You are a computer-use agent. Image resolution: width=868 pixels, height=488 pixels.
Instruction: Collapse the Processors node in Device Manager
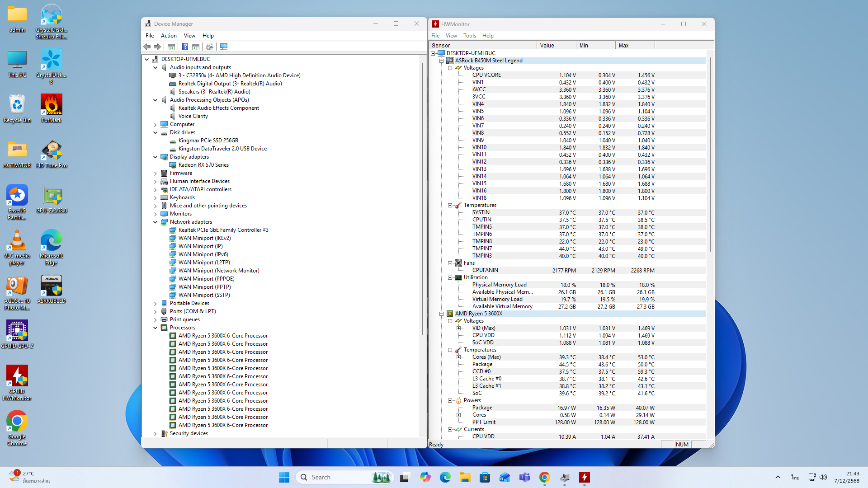(156, 328)
